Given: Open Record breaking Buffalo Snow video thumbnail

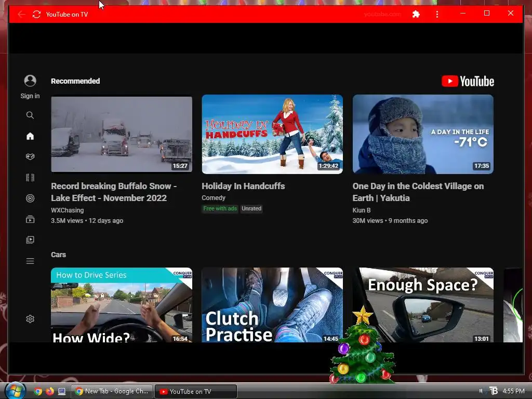Looking at the screenshot, I should (x=122, y=135).
